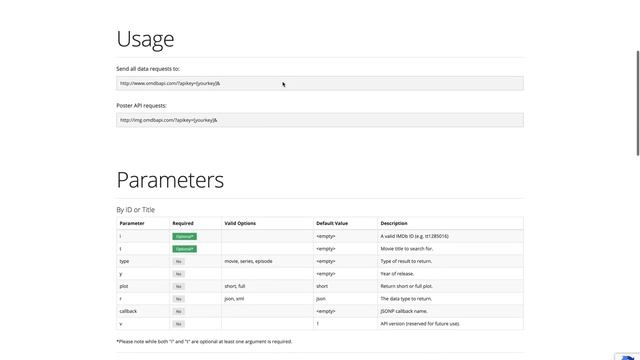The image size is (640, 360).
Task: Click the Description column header
Action: [394, 223]
